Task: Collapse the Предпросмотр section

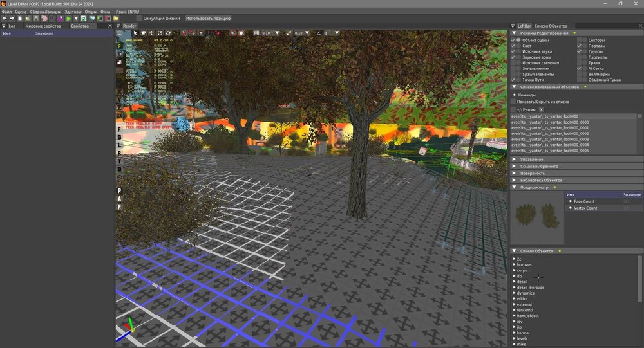Action: tap(514, 187)
